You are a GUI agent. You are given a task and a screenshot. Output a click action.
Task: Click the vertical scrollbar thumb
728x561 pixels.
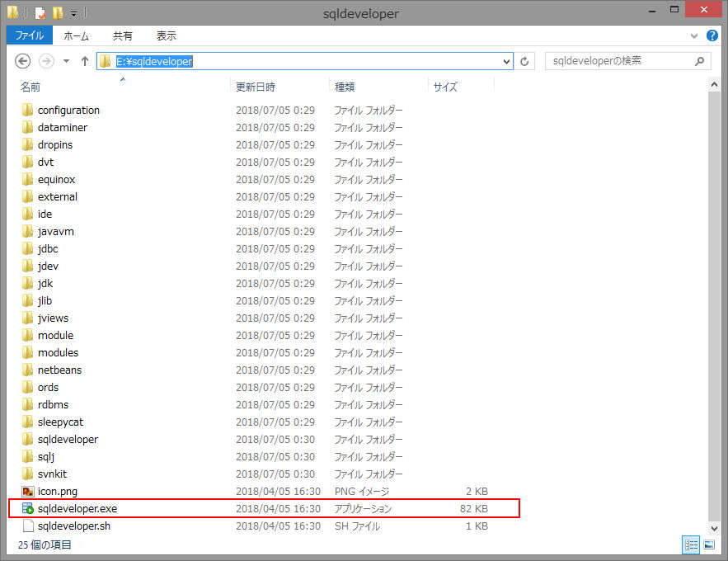tap(714, 306)
